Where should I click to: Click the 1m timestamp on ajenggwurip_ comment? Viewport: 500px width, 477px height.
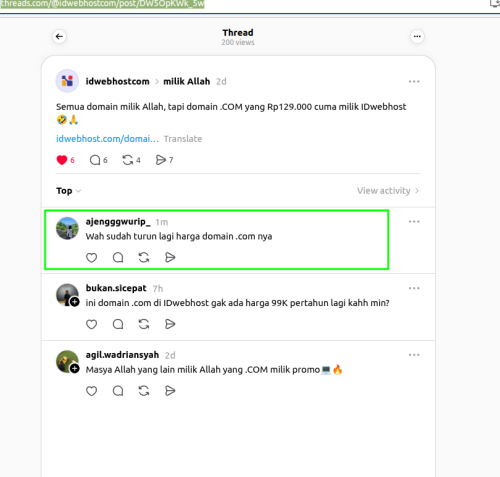coord(162,222)
